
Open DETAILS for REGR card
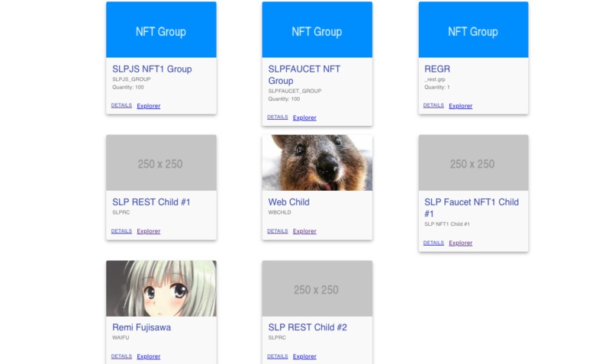coord(434,105)
